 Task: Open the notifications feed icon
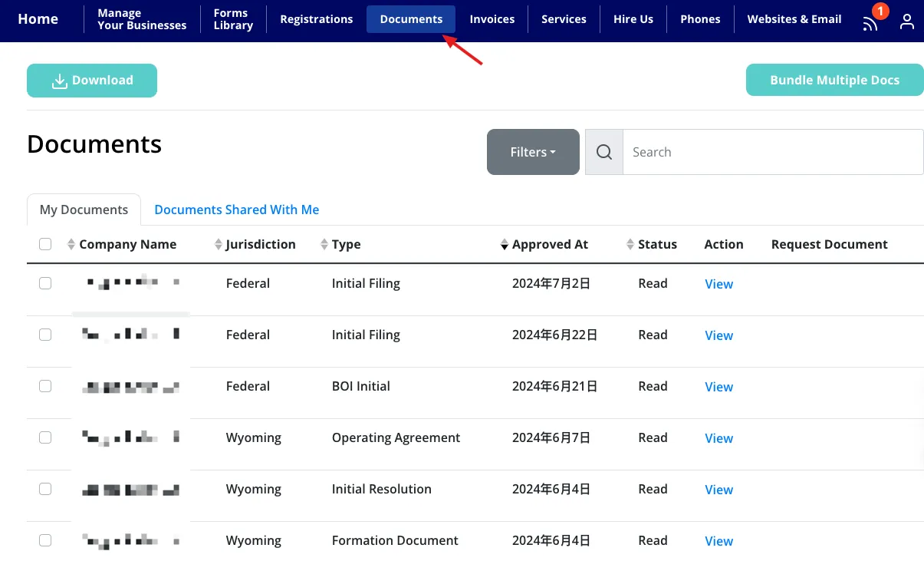pos(870,22)
